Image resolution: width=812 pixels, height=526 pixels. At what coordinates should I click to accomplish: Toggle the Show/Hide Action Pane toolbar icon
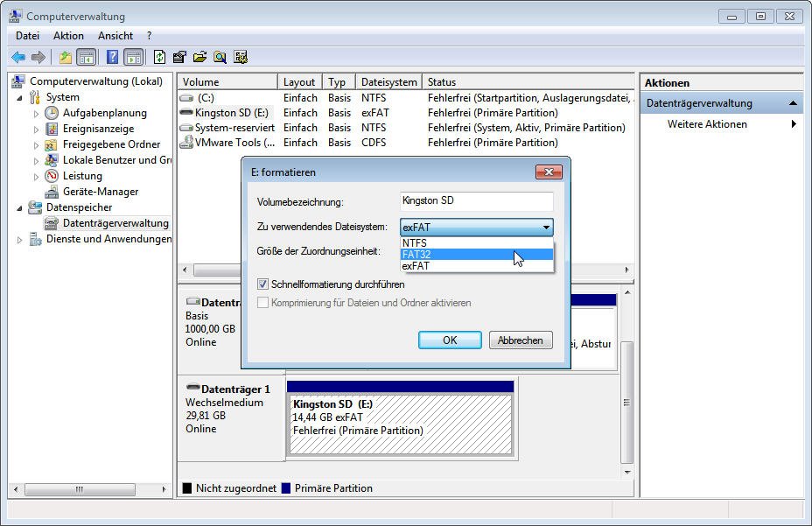[134, 57]
